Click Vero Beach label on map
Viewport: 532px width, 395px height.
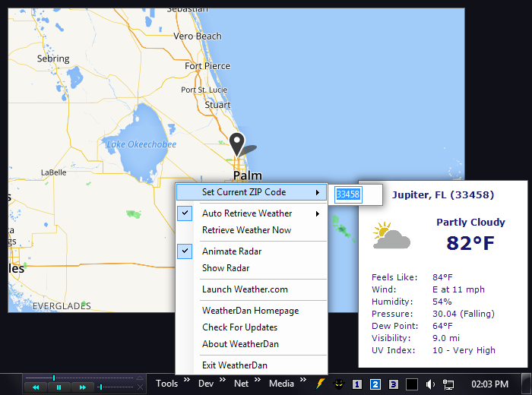click(x=198, y=36)
